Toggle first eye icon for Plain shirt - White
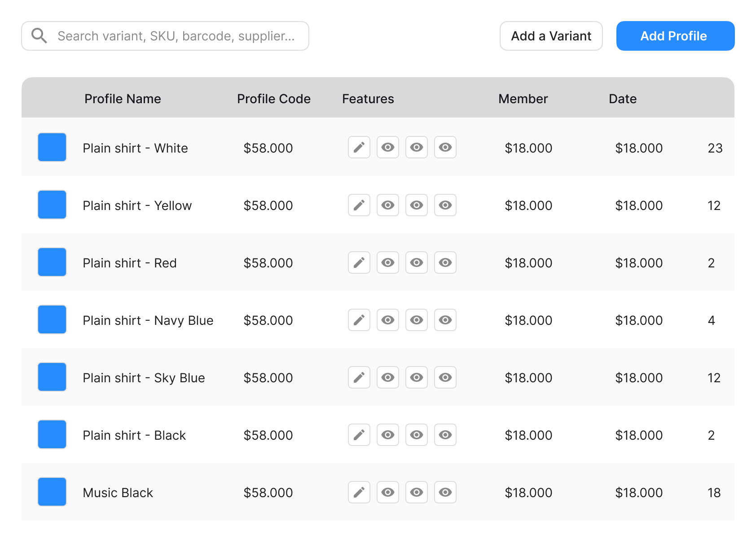Image resolution: width=756 pixels, height=542 pixels. point(387,148)
